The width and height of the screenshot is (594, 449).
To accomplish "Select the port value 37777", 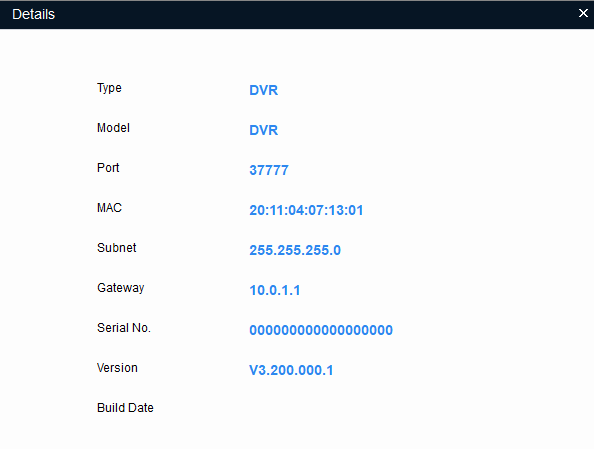I will pos(269,170).
